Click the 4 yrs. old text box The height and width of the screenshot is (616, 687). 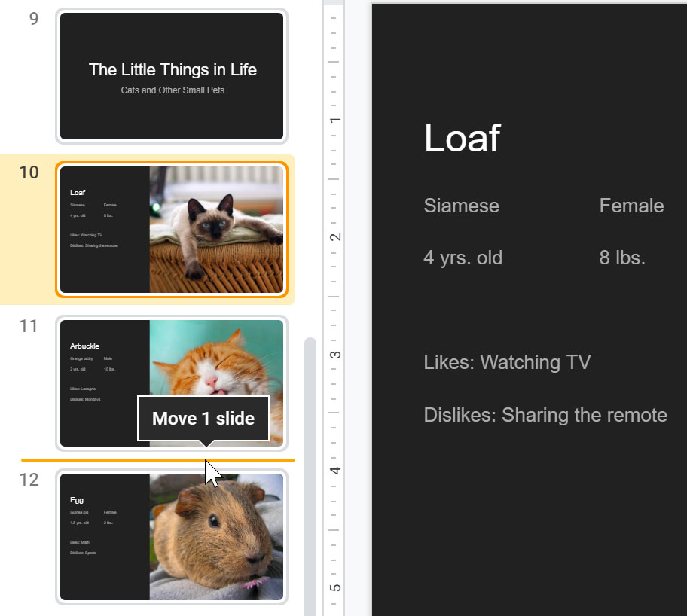click(x=463, y=258)
